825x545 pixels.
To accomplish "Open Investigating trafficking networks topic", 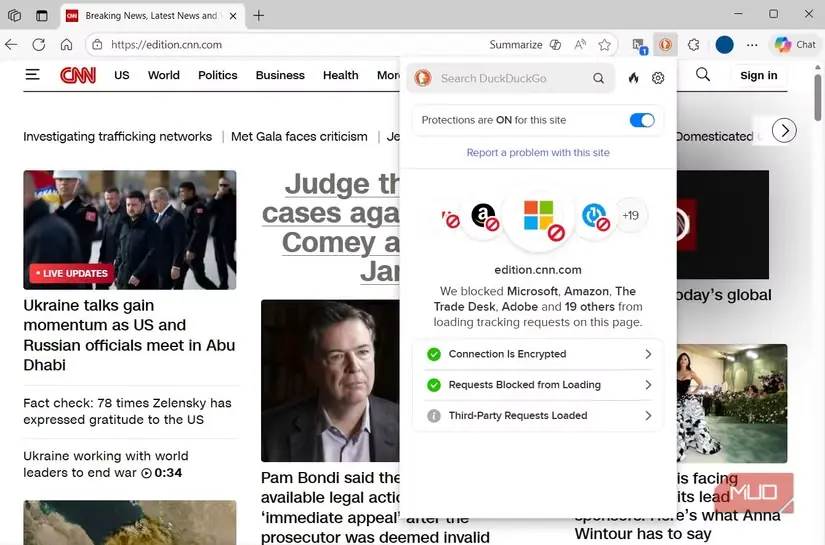I will point(117,137).
